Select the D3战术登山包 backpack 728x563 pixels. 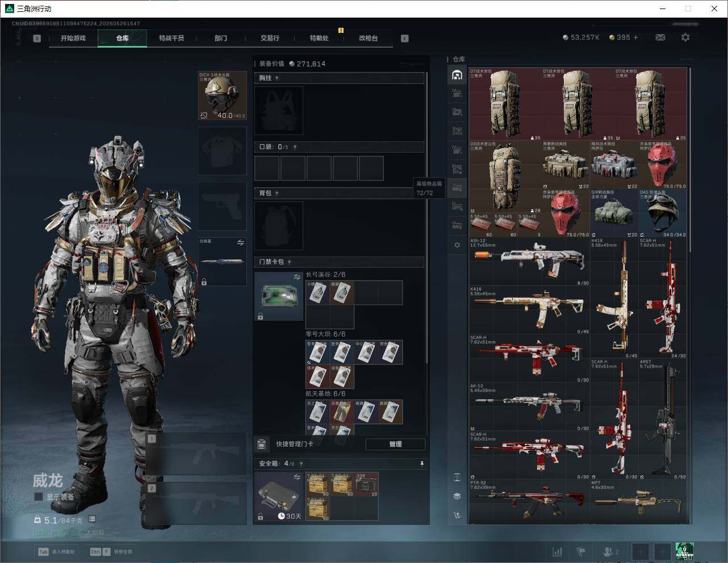click(505, 177)
